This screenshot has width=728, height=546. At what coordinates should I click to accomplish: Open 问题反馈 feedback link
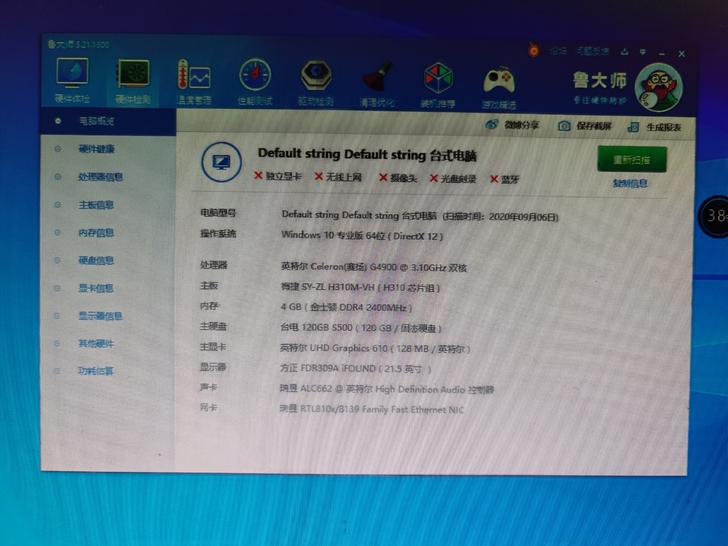(592, 51)
